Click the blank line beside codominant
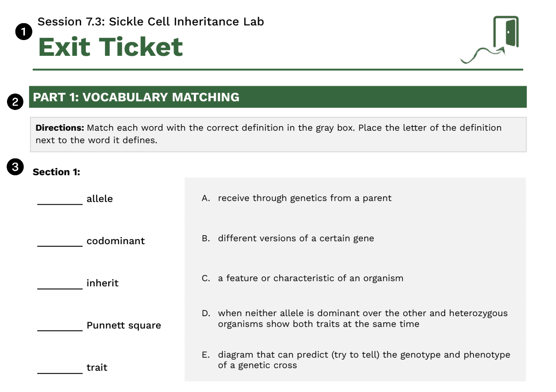Viewport: 556px width, 392px height. point(60,246)
